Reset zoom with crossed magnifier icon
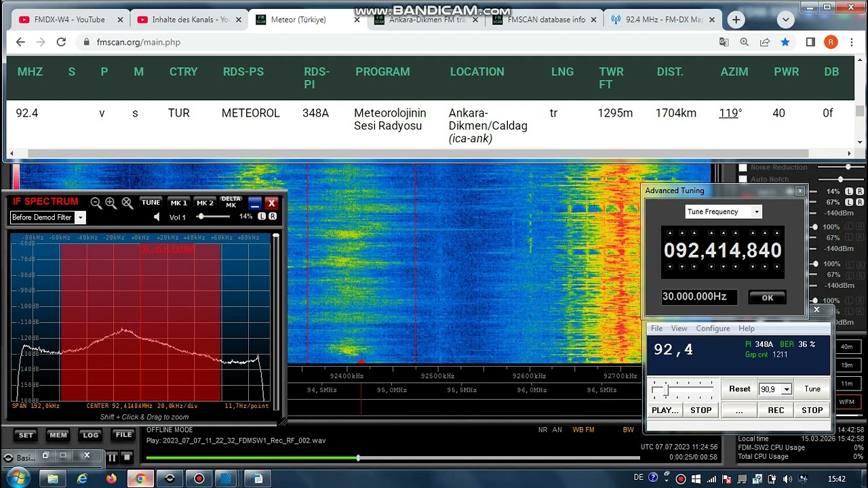 tap(127, 203)
